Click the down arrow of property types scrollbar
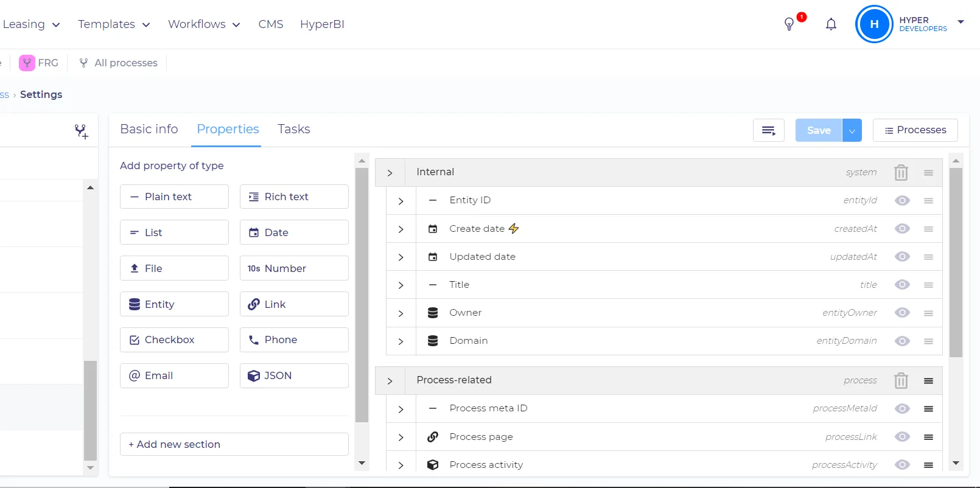 [362, 463]
